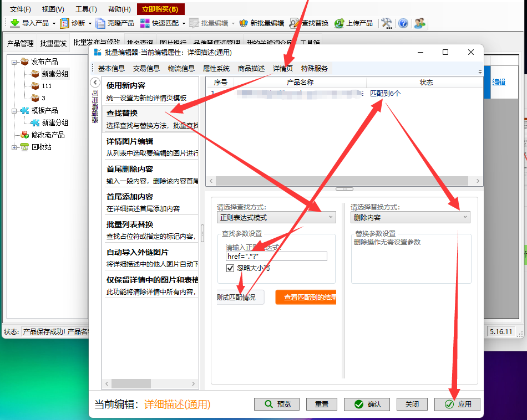This screenshot has height=420, width=527.
Task: Click the green check icon on 确认
Action: 359,404
